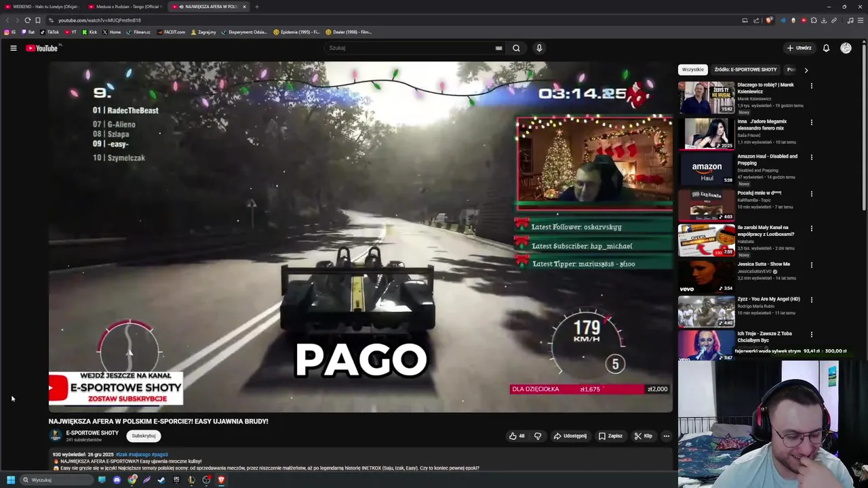Click the main video player
The height and width of the screenshot is (488, 868).
coord(360,237)
